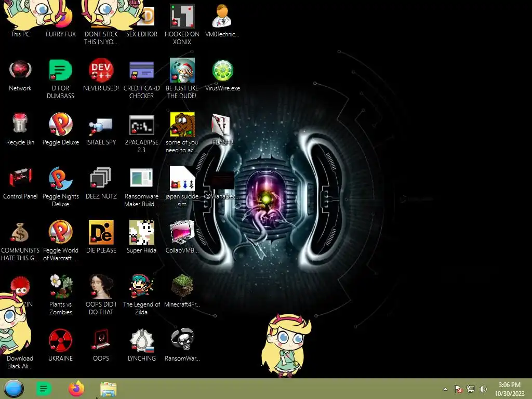Select the UKRAINE radiation icon
Image resolution: width=532 pixels, height=399 pixels.
click(x=60, y=345)
